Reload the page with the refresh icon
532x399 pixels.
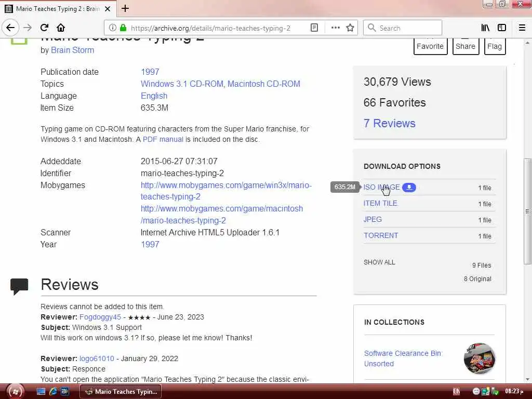[x=45, y=28]
